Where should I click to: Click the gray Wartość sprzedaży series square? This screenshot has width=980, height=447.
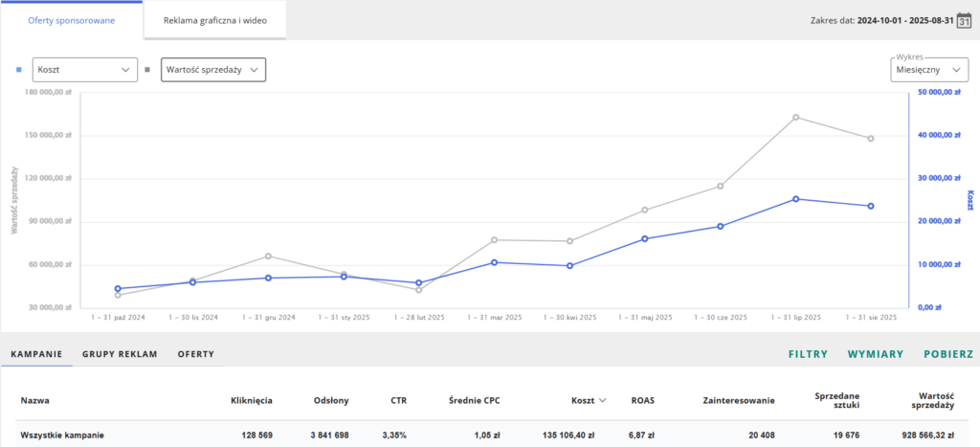point(147,70)
